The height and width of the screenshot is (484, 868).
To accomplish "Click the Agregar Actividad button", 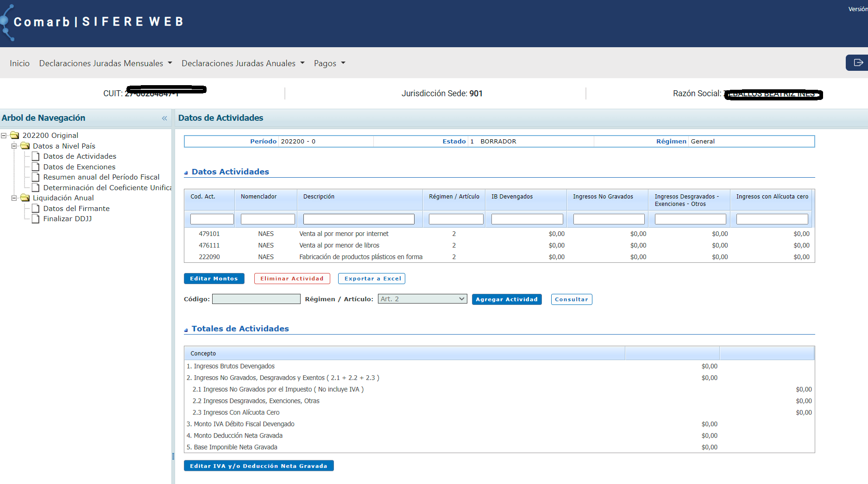I will tap(506, 299).
